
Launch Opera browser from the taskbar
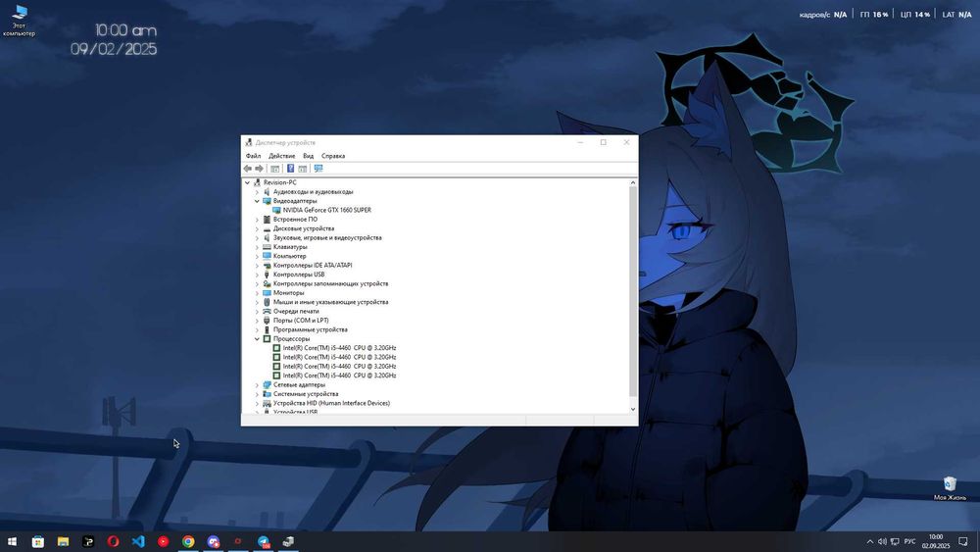(113, 541)
